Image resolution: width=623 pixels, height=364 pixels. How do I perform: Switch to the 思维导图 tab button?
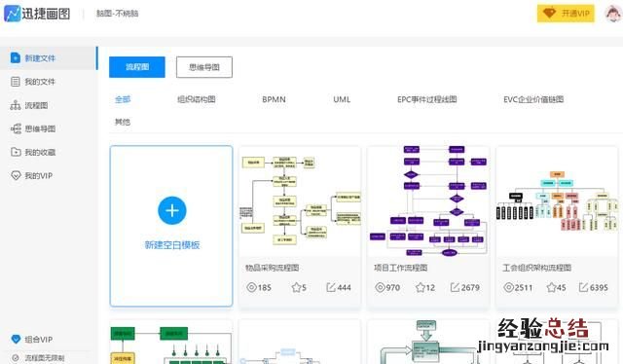pyautogui.click(x=204, y=67)
